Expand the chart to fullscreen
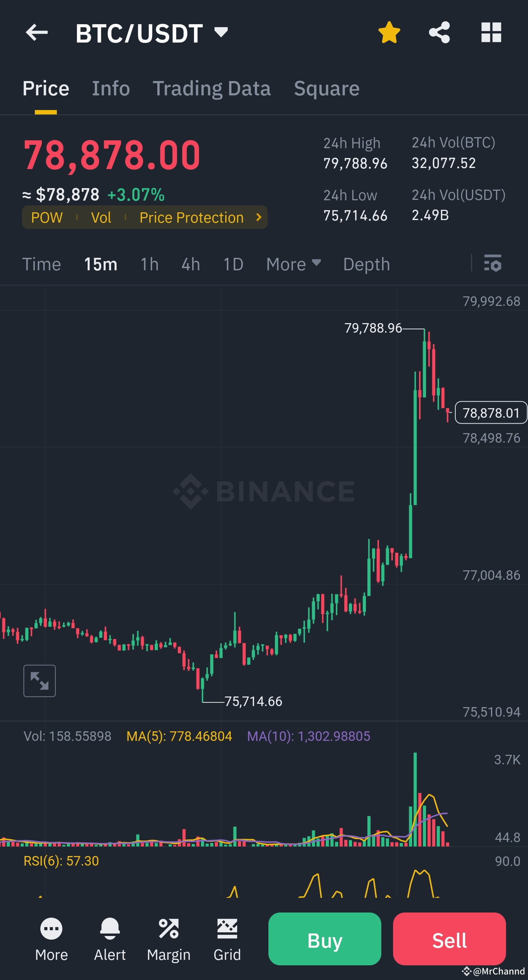 tap(40, 681)
